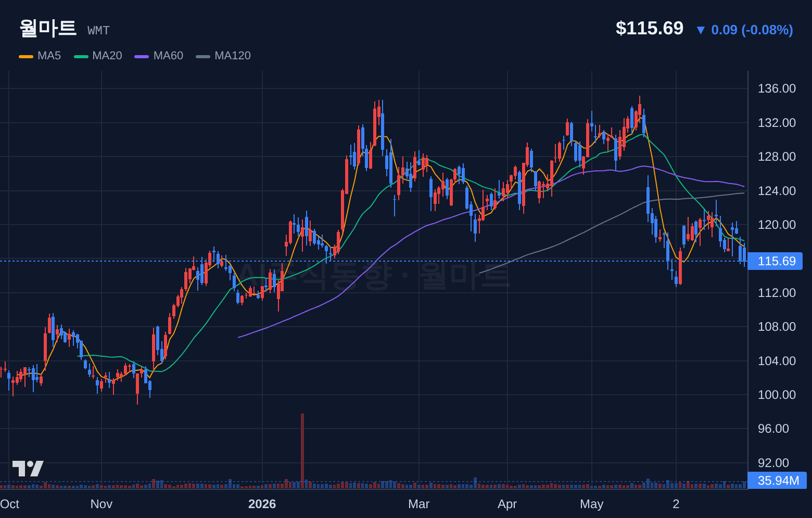The image size is (812, 518).
Task: Click the Oct time axis label
Action: tap(9, 504)
